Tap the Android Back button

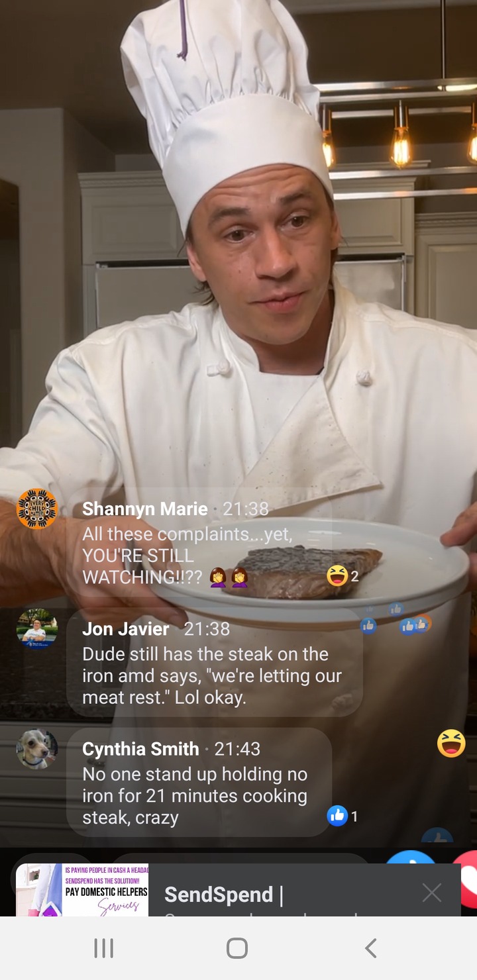[371, 948]
